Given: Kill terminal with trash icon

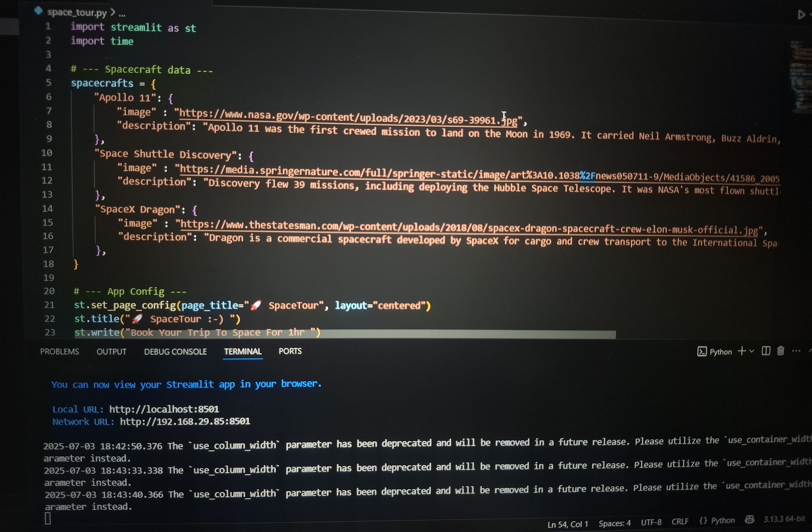Looking at the screenshot, I should (x=780, y=351).
